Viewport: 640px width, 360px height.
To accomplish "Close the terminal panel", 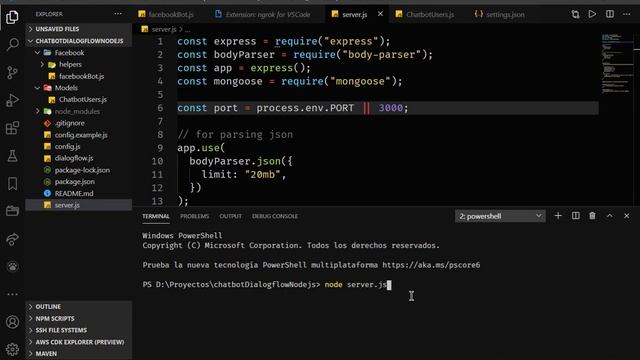I will tap(627, 216).
